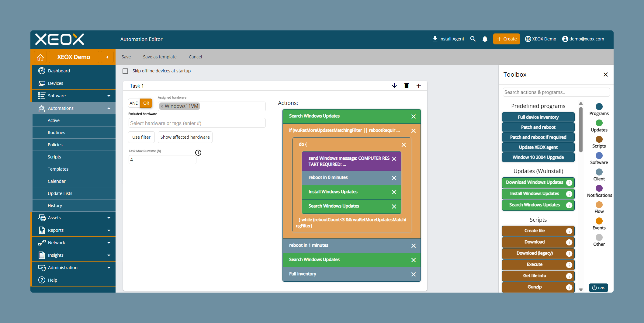This screenshot has width=644, height=323.
Task: Open Routines under Automations
Action: (74, 133)
